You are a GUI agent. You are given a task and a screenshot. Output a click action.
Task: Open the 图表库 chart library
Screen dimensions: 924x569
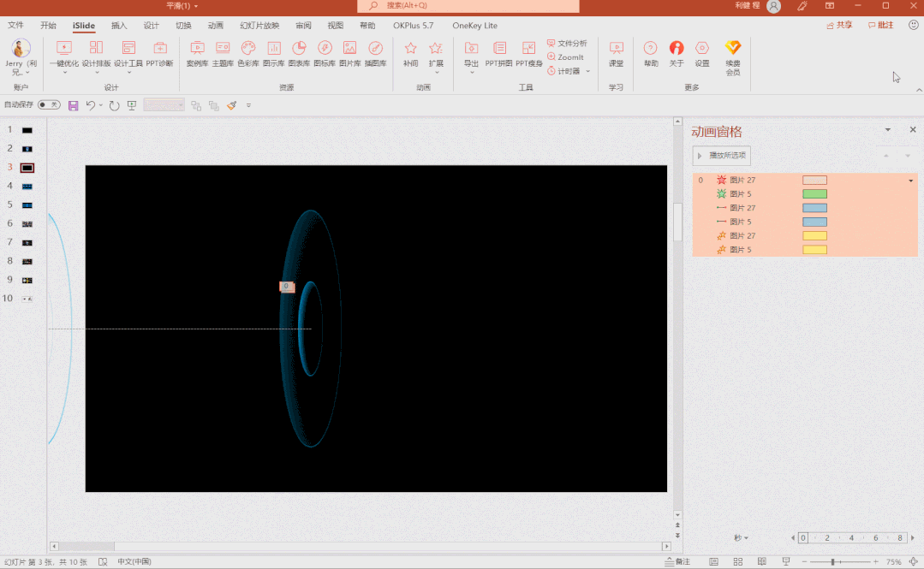tap(299, 54)
